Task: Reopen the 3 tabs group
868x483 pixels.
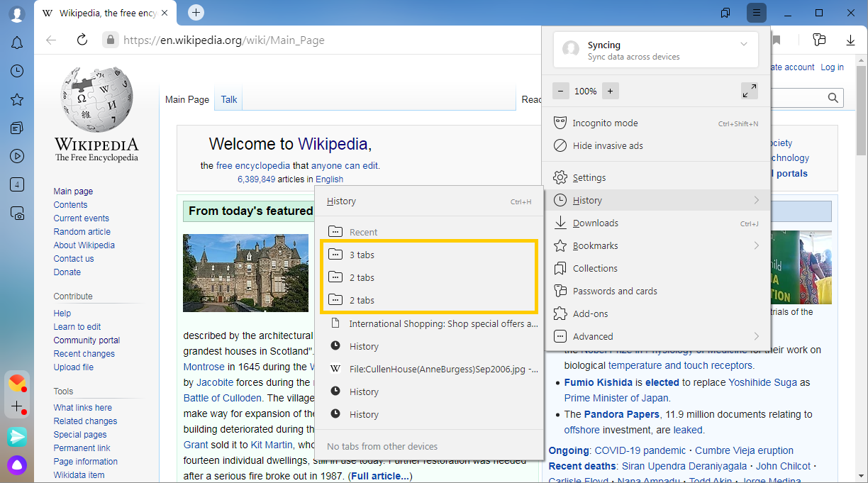Action: [429, 255]
